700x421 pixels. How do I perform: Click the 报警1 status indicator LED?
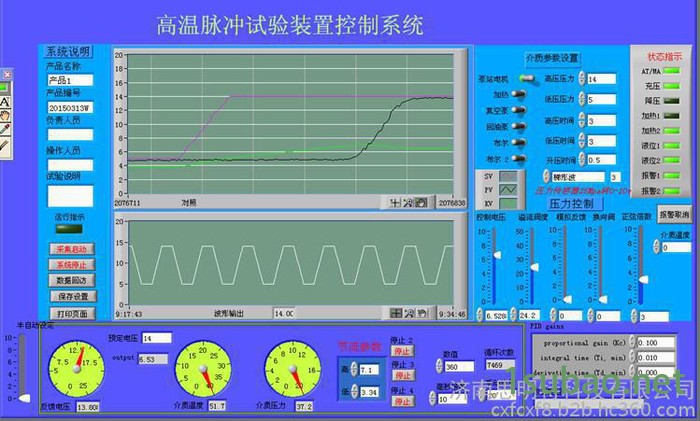tap(671, 175)
